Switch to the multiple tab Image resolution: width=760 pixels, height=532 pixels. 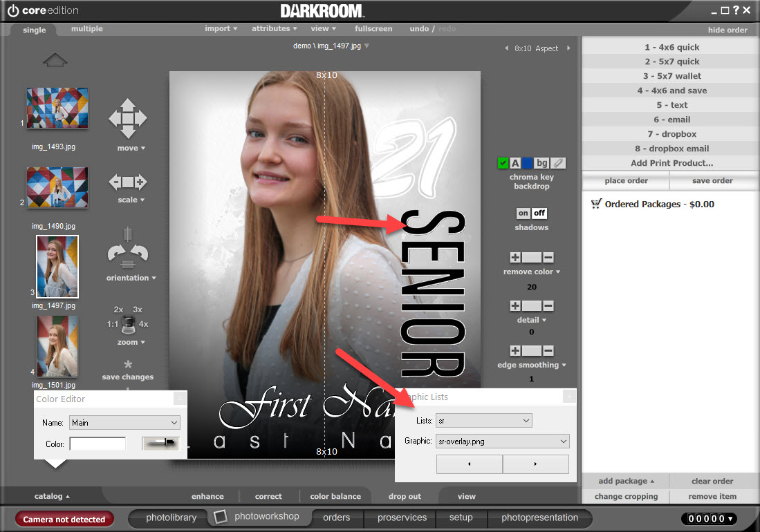(86, 28)
